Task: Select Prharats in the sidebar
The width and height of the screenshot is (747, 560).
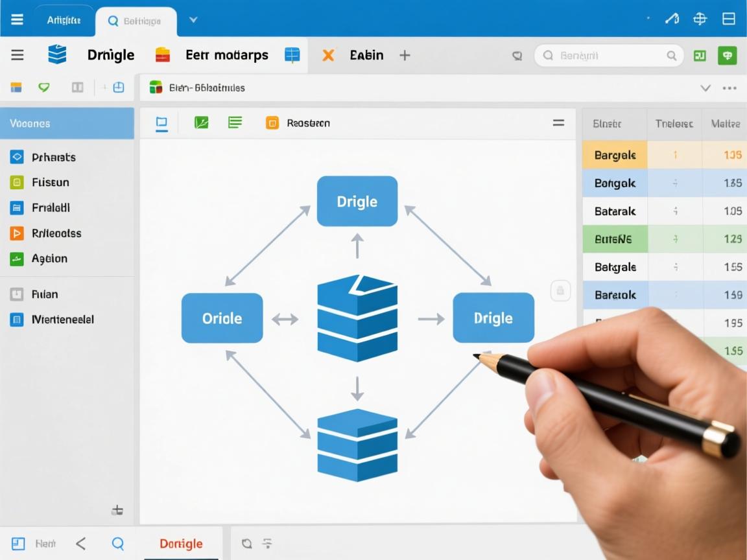Action: pyautogui.click(x=53, y=157)
